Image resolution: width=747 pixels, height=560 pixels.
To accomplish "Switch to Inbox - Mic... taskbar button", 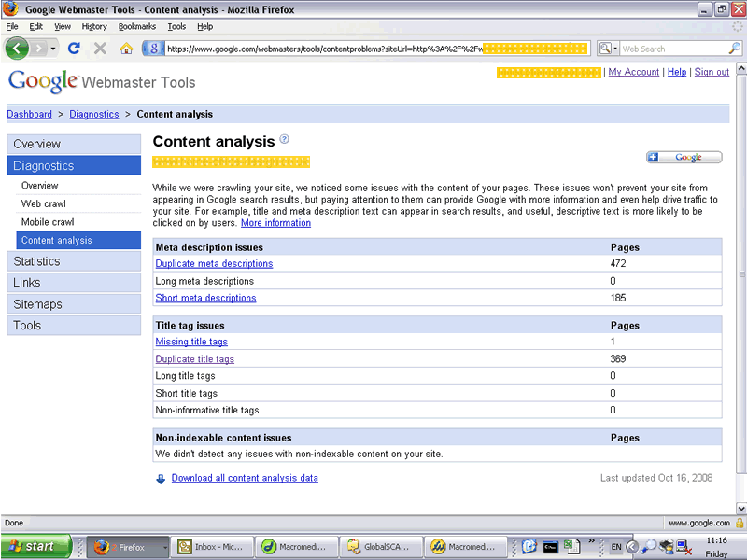I will click(x=212, y=547).
